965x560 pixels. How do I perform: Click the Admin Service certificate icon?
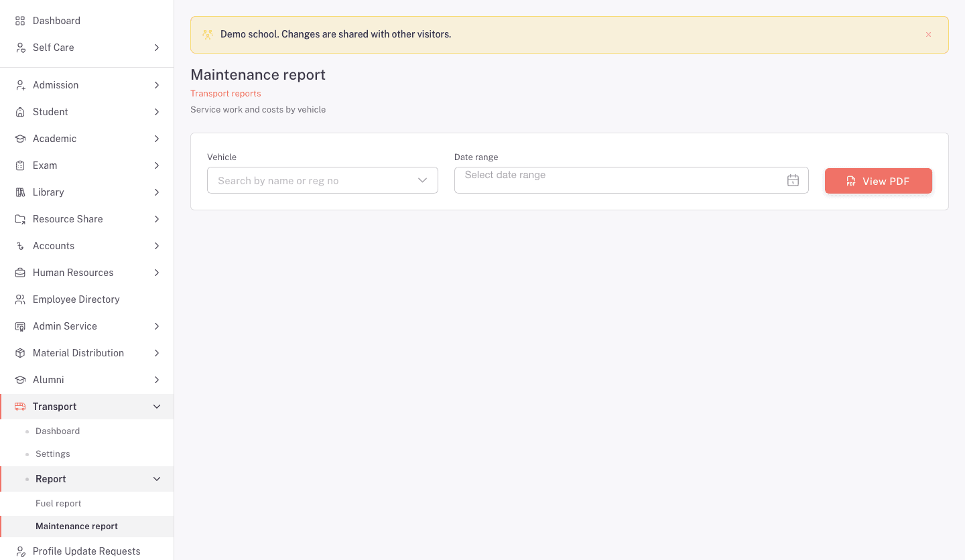[20, 326]
